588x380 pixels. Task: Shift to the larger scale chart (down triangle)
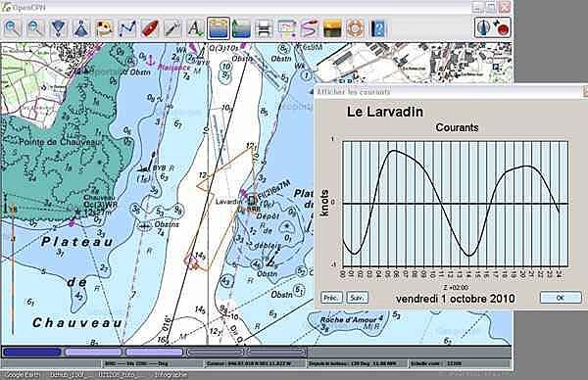click(59, 28)
